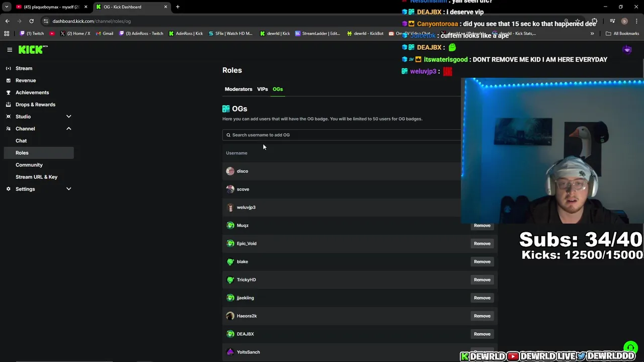Remove jjaekiing from OGs

[482, 298]
